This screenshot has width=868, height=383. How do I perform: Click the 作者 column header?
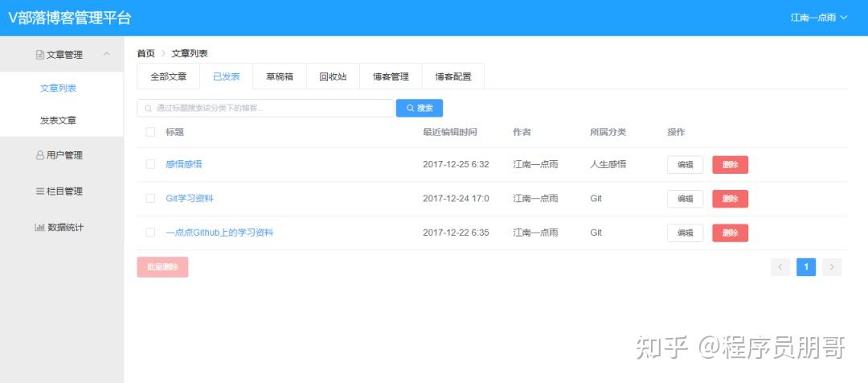pyautogui.click(x=522, y=132)
